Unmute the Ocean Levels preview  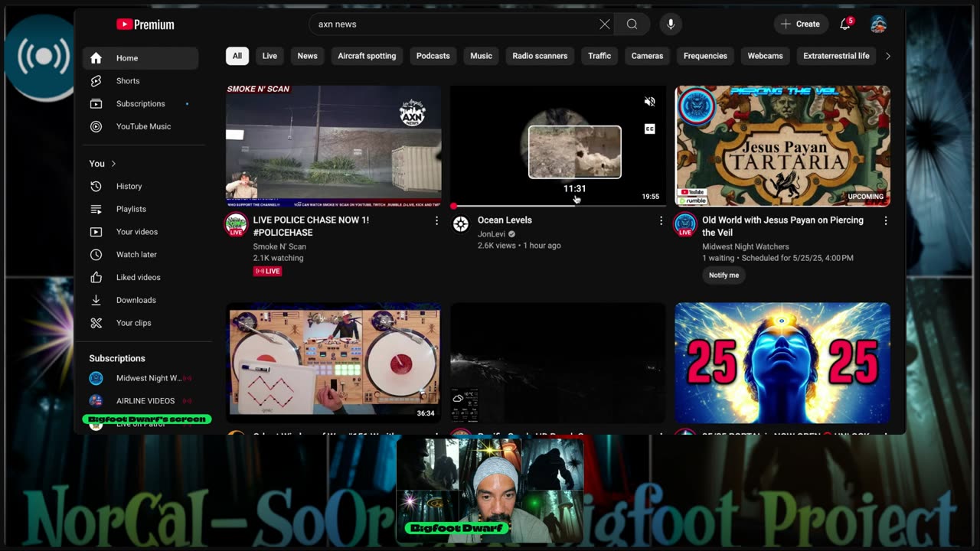(x=649, y=102)
